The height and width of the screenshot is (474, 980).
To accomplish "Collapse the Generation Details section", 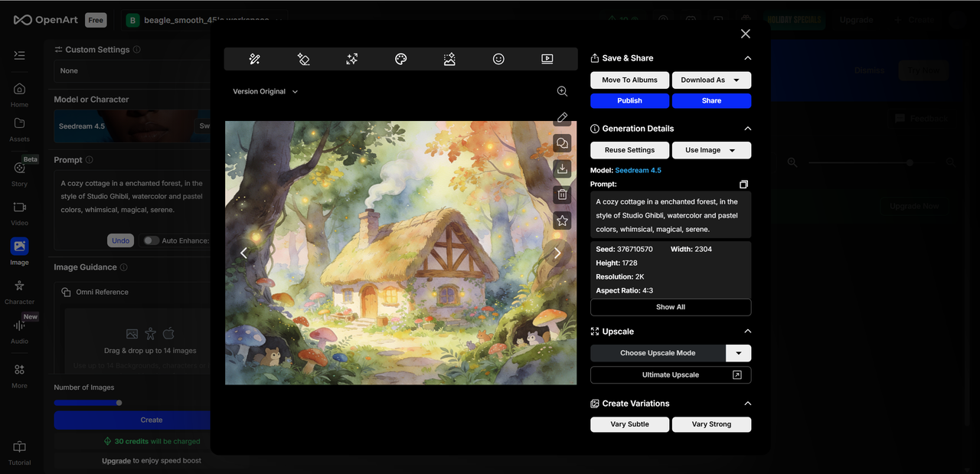I will pos(747,129).
